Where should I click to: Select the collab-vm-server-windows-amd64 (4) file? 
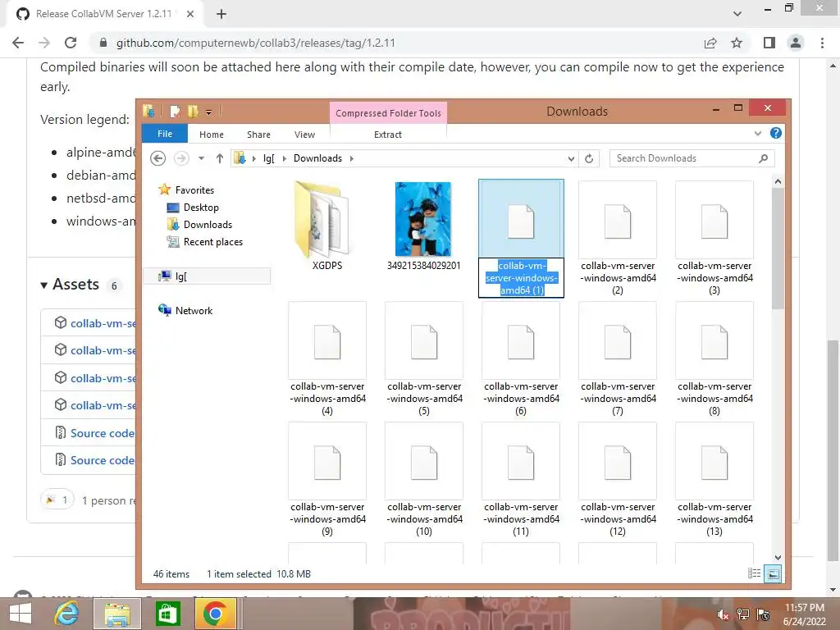coord(326,359)
